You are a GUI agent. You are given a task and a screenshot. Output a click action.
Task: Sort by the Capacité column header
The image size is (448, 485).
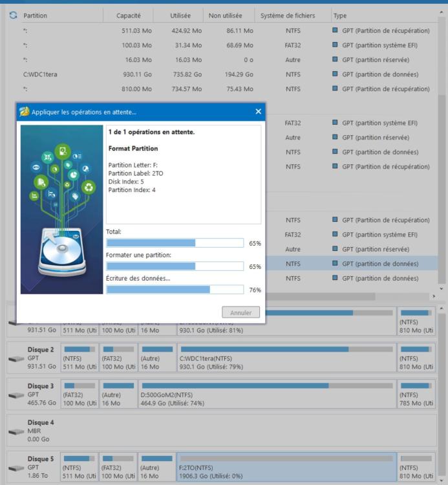129,15
